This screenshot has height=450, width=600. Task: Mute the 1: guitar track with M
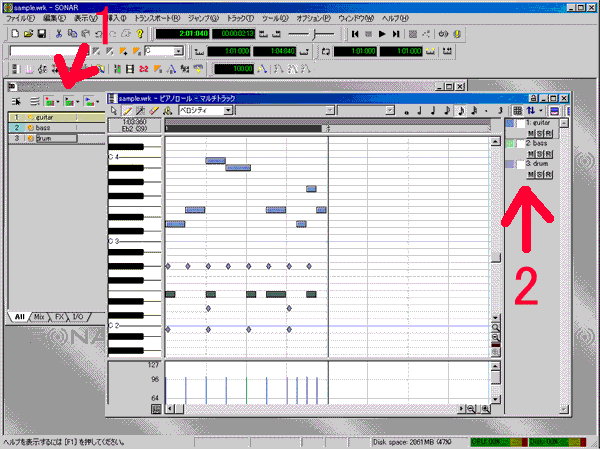click(530, 134)
